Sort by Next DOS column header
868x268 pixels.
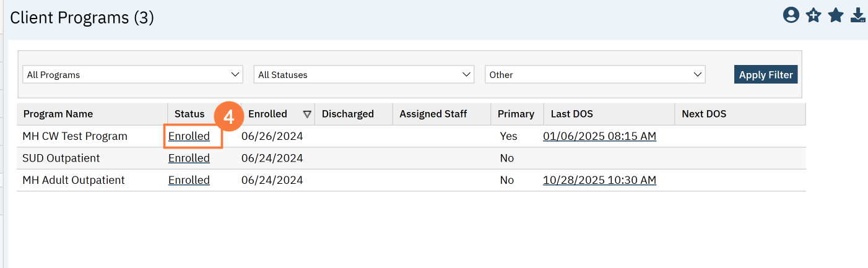704,114
